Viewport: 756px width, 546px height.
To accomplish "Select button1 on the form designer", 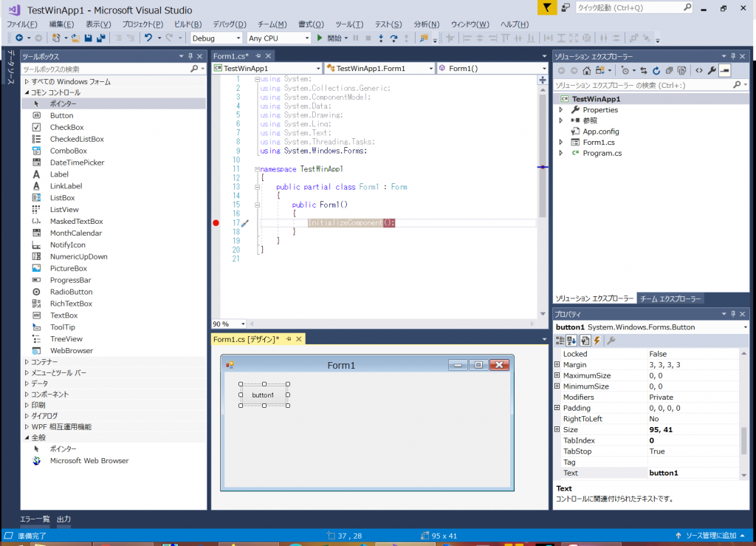I will click(264, 395).
